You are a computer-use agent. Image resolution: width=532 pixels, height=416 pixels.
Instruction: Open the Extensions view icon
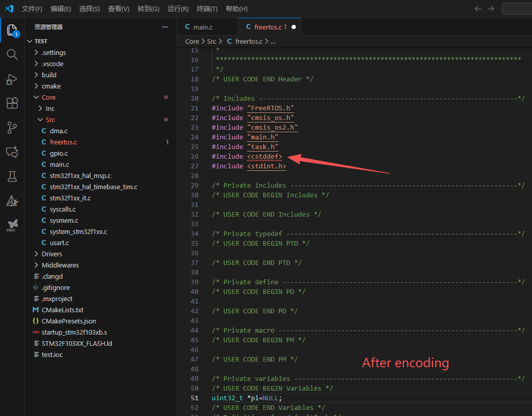point(12,103)
